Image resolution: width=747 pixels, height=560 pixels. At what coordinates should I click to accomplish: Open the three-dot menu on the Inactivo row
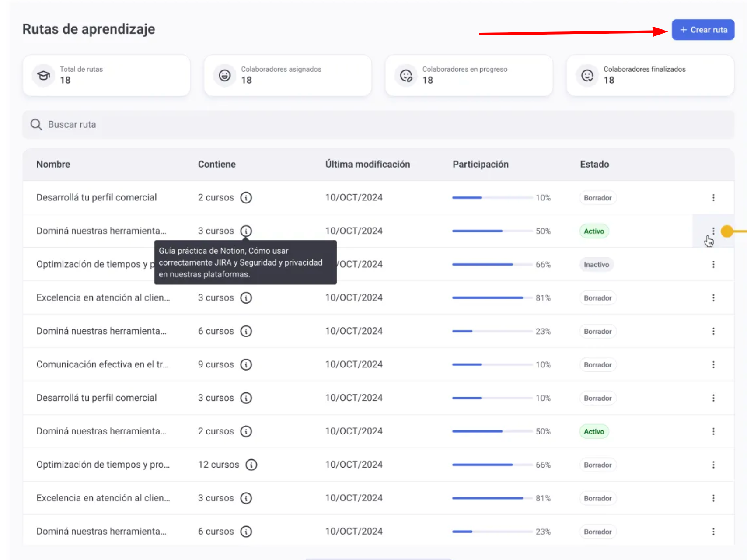tap(713, 264)
